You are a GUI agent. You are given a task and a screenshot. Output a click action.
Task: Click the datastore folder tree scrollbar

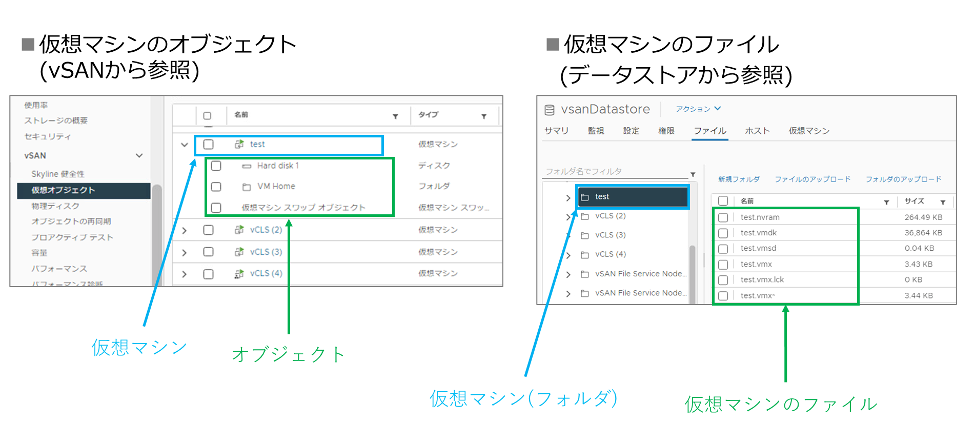pyautogui.click(x=693, y=274)
